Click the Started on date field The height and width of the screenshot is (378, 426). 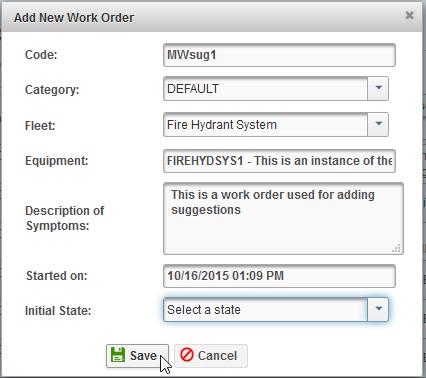click(x=279, y=276)
